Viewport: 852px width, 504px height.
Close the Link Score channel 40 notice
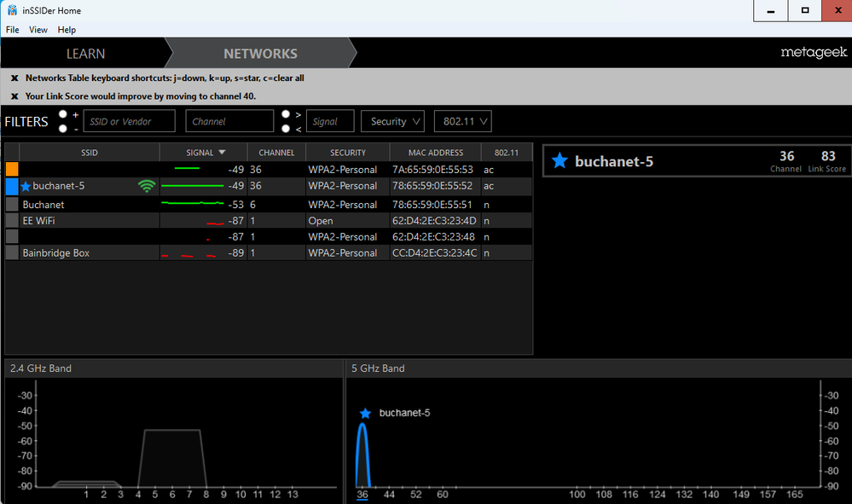click(x=14, y=96)
